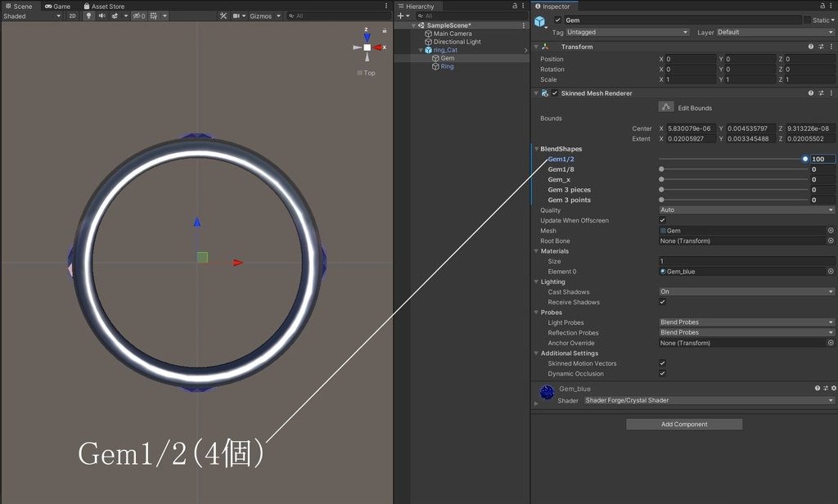Collapse the BlendShapes section
Image resolution: width=838 pixels, height=504 pixels.
(535, 149)
